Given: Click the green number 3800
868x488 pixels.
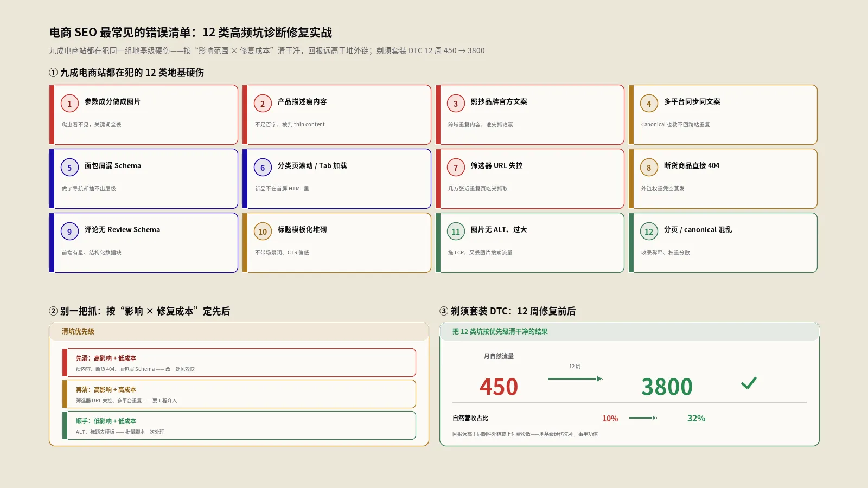Looking at the screenshot, I should 667,387.
